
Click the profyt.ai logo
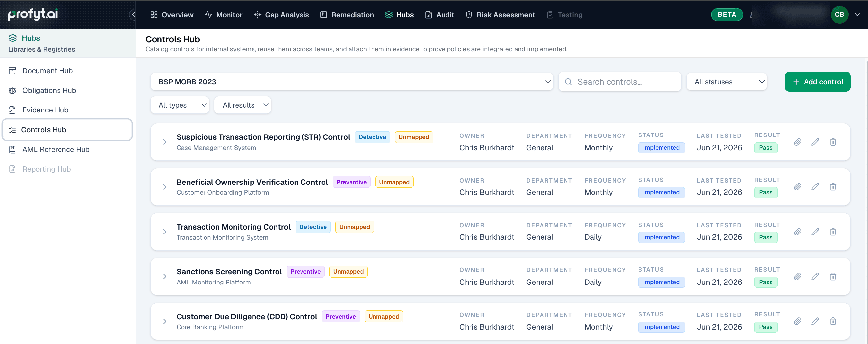tap(33, 14)
